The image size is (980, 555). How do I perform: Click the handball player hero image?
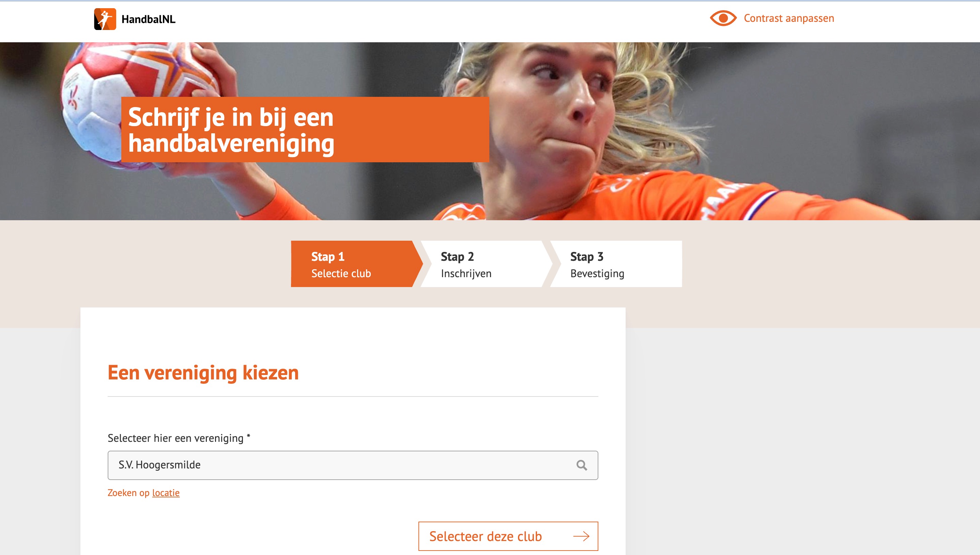(490, 131)
